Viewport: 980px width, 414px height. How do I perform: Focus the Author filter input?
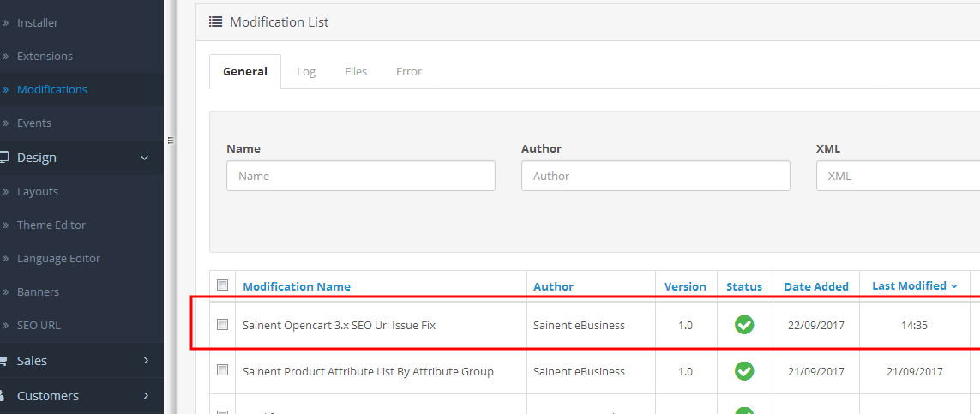tap(656, 176)
